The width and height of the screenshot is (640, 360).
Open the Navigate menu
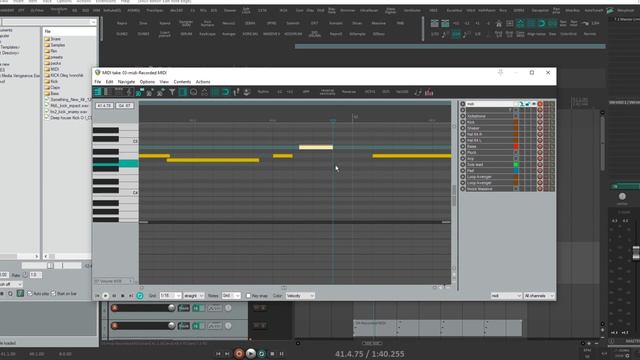[x=126, y=82]
